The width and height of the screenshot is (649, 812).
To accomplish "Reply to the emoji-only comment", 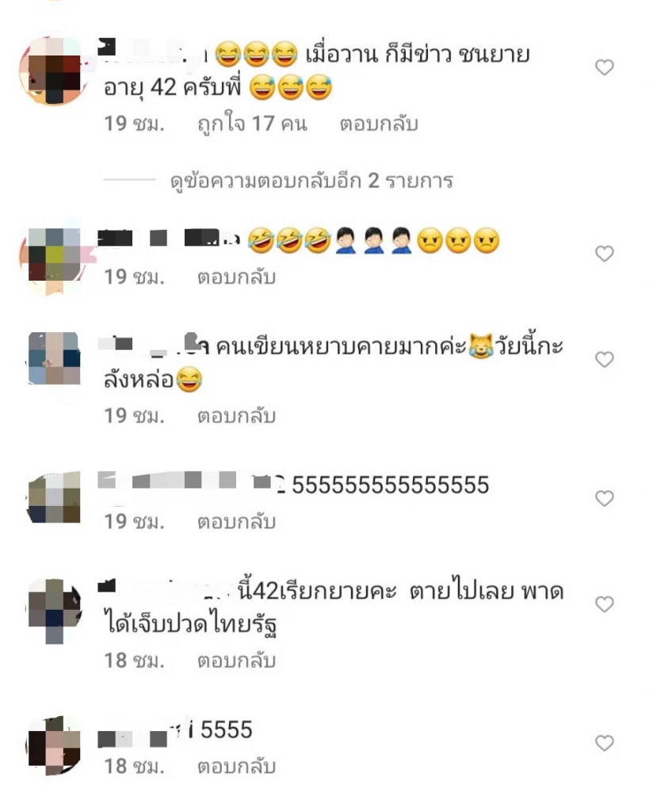I will (x=236, y=277).
